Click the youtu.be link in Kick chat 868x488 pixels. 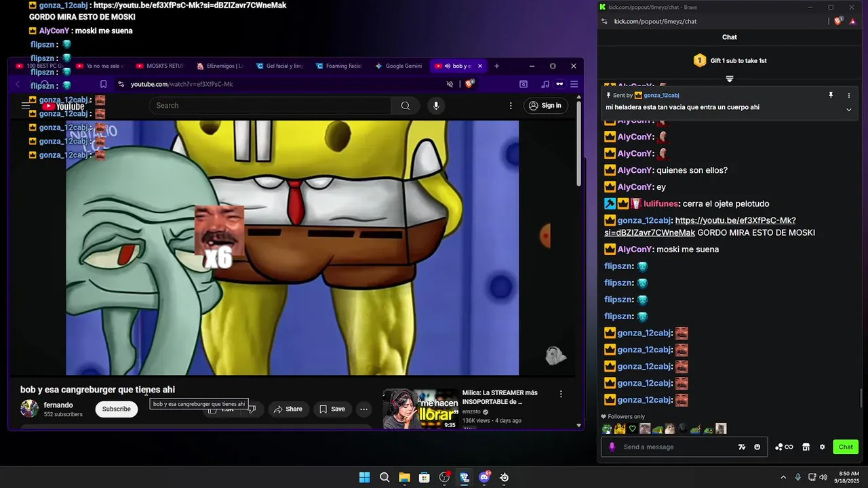tap(700, 226)
